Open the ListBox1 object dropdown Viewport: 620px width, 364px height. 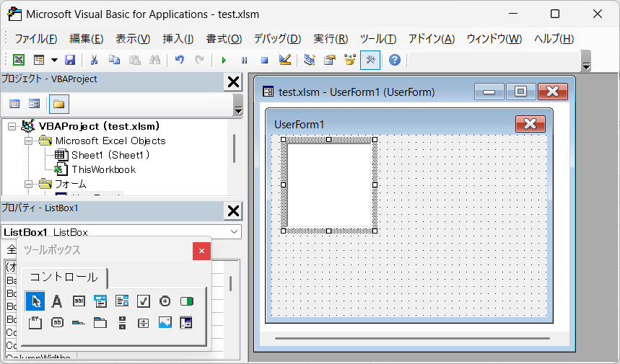pyautogui.click(x=234, y=232)
